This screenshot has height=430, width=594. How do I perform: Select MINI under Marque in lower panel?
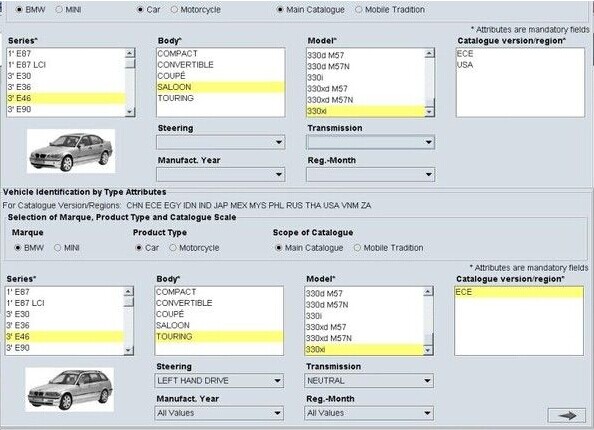click(x=58, y=248)
